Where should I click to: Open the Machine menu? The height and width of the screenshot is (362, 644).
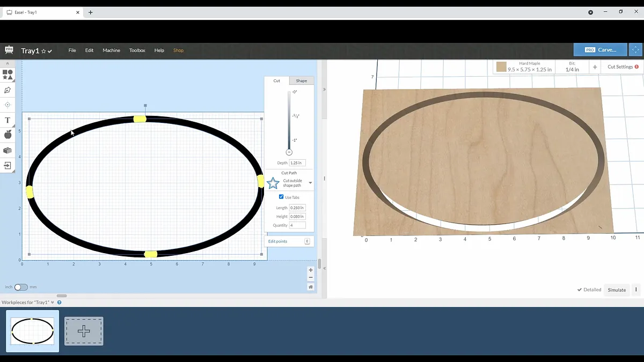[x=111, y=50]
